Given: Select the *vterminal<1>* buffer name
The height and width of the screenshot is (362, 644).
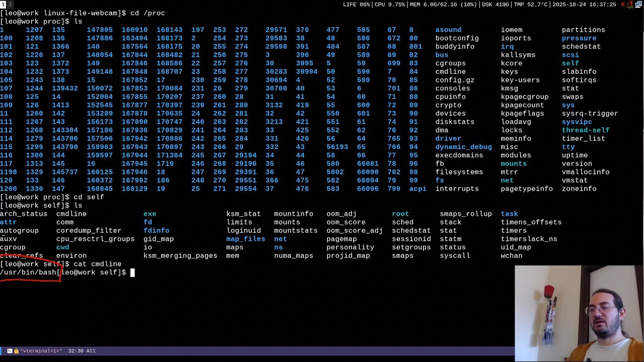Looking at the screenshot, I should pos(41,351).
